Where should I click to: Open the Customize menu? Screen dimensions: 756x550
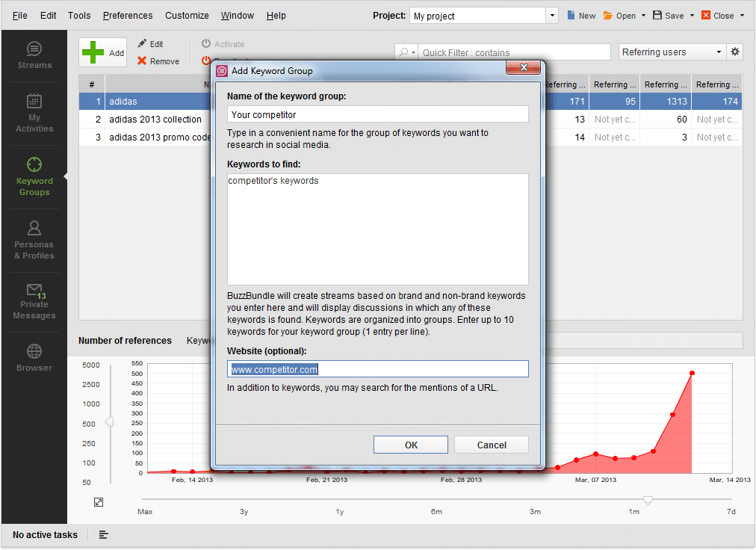point(187,15)
